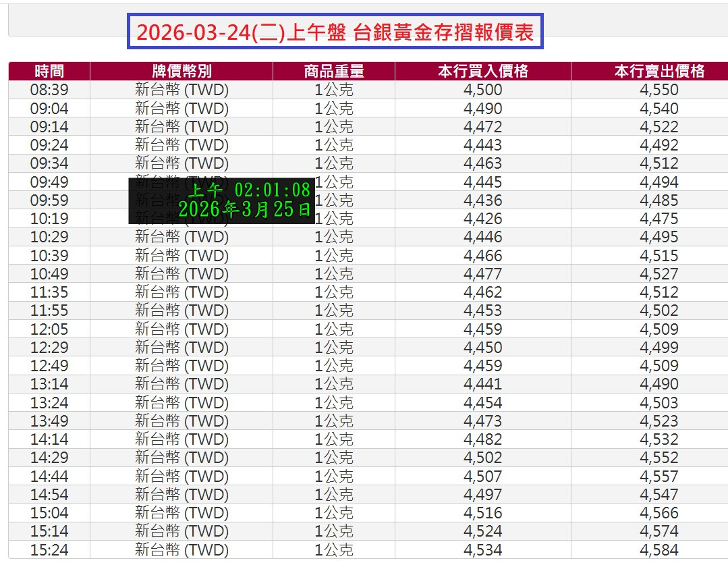728x569 pixels.
Task: Click the 本行賣出價格 column header
Action: [x=659, y=71]
